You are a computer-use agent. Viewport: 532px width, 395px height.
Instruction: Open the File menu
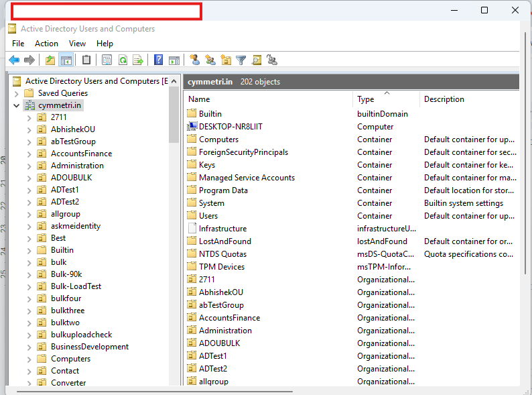point(18,44)
